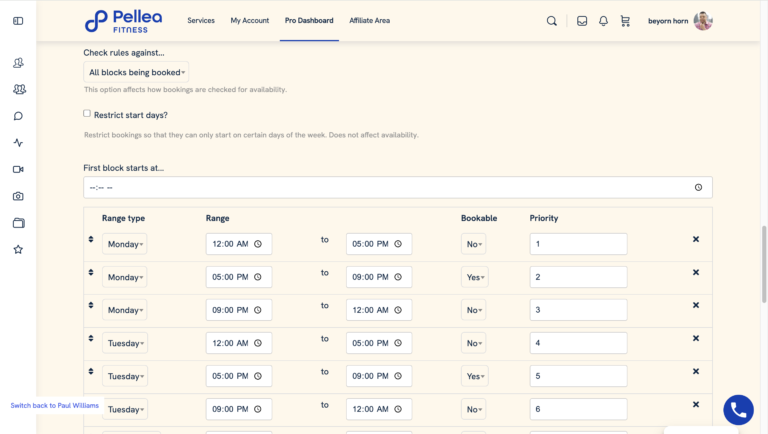Edit the priority field with value 1
This screenshot has width=768, height=434.
tap(578, 244)
